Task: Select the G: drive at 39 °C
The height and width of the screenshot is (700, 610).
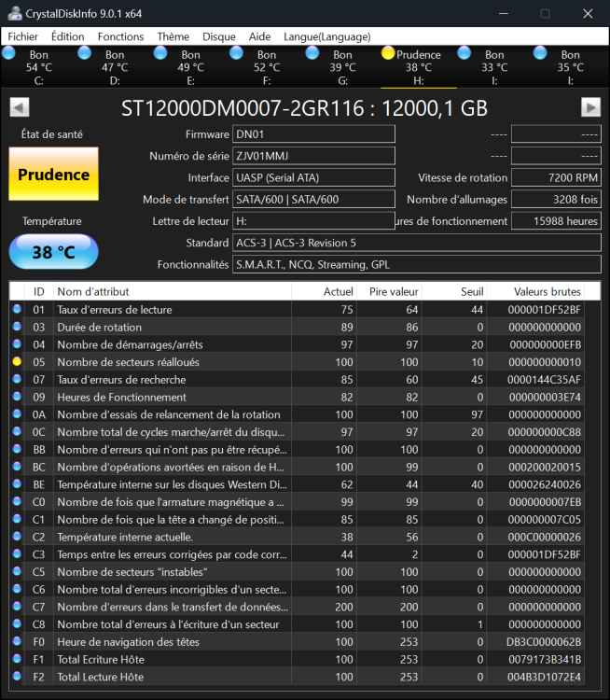Action: pos(313,54)
